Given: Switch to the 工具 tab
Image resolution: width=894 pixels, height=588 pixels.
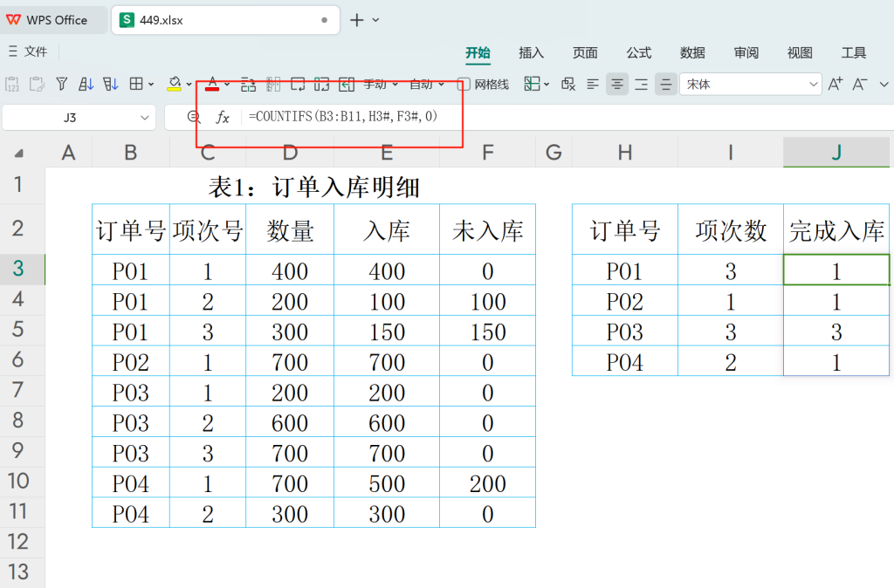Looking at the screenshot, I should coord(854,53).
